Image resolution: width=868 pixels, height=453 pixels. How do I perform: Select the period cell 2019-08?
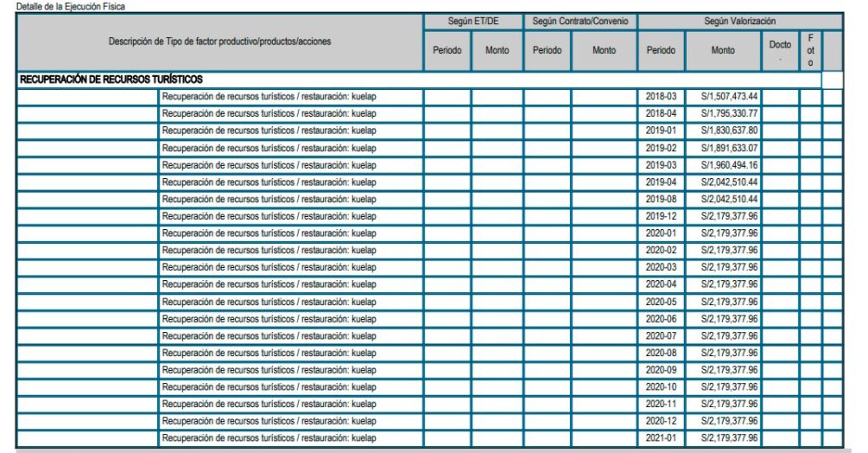click(661, 199)
